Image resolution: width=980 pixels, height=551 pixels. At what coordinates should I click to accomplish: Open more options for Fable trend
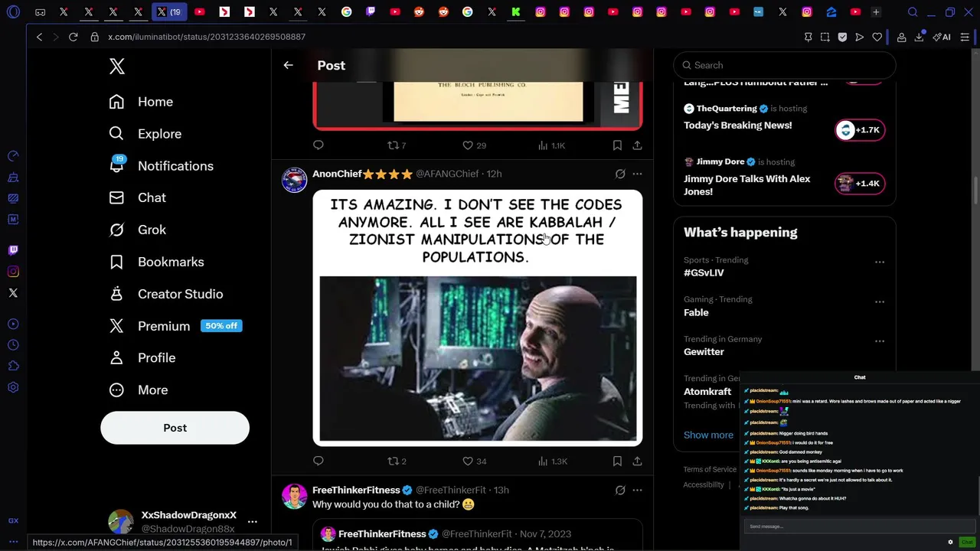pyautogui.click(x=880, y=302)
